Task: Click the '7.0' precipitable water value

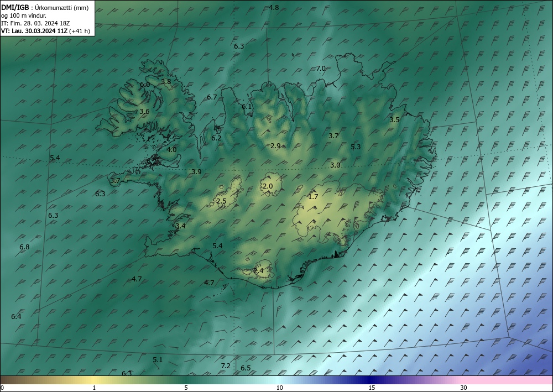Action: [321, 69]
